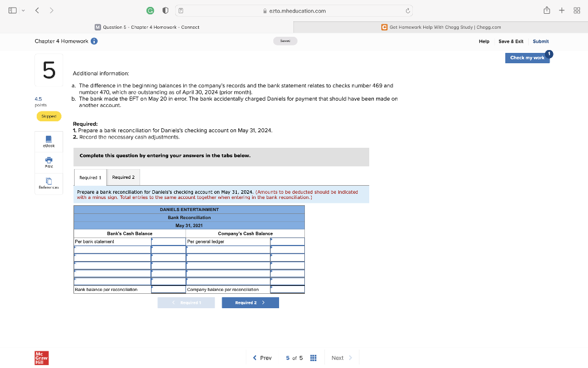Click the shield extension icon

(x=164, y=10)
